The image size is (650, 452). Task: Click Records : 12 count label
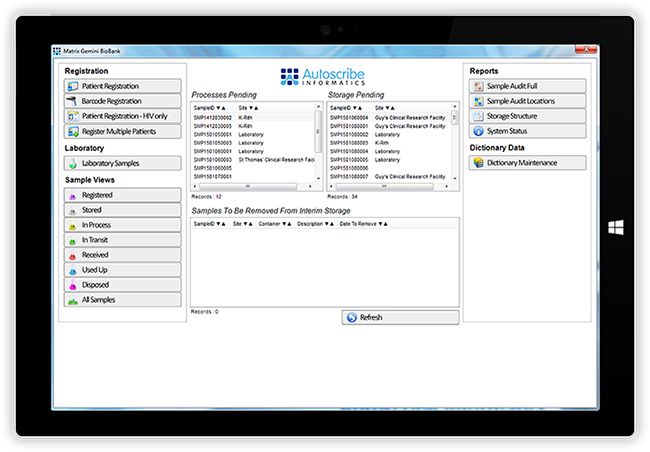206,197
